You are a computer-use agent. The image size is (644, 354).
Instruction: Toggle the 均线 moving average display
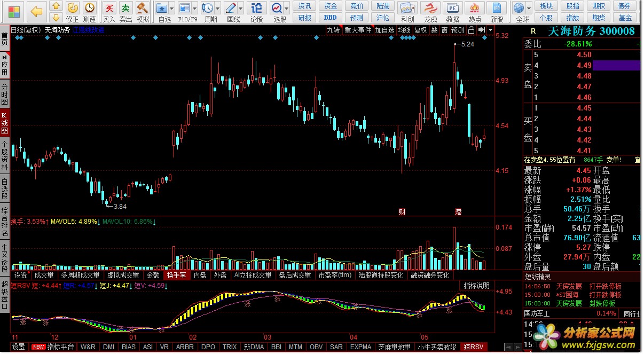click(404, 30)
